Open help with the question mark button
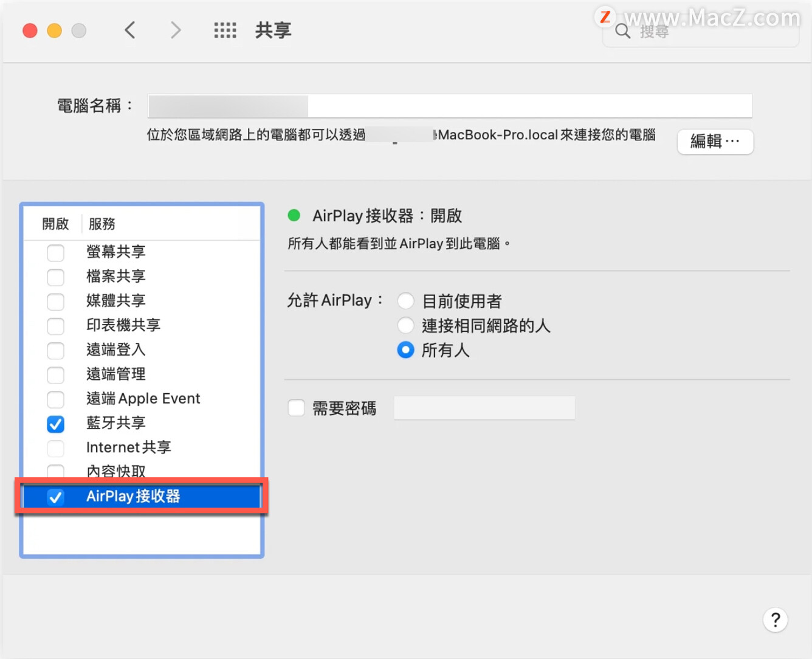Viewport: 812px width, 659px height. point(775,620)
